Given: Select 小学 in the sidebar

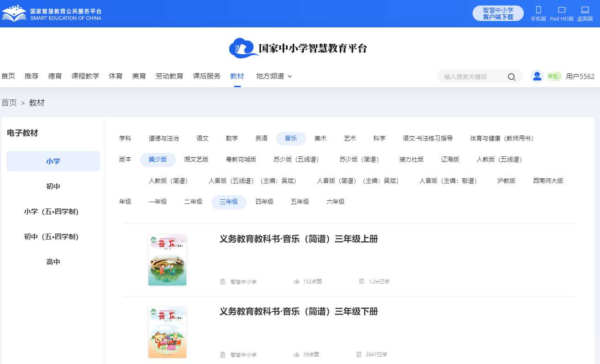Looking at the screenshot, I should click(53, 161).
